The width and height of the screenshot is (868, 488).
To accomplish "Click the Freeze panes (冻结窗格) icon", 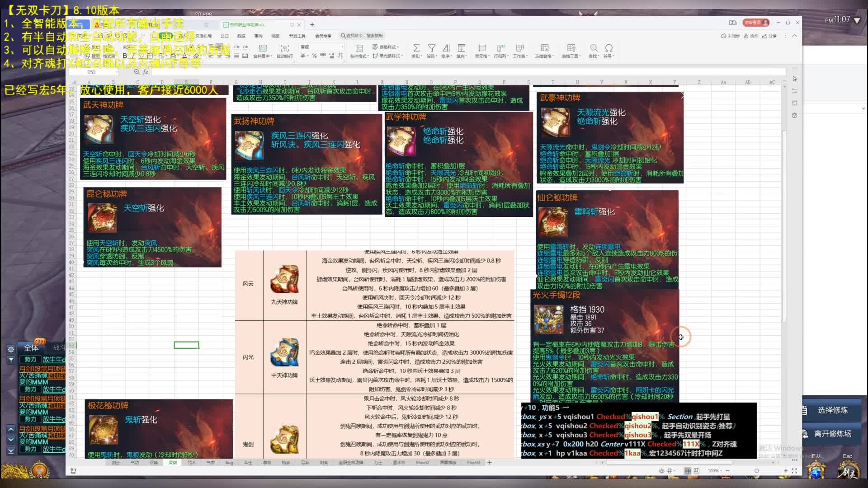I will click(544, 48).
